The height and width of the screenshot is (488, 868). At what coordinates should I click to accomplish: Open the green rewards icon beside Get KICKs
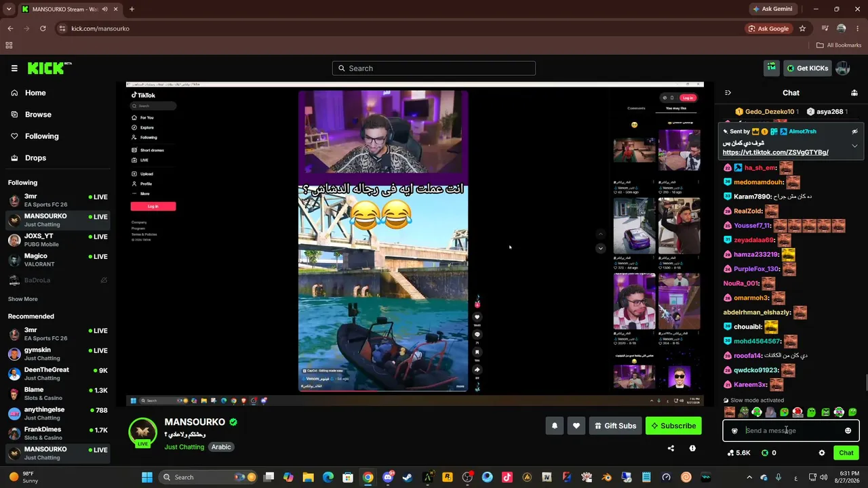pyautogui.click(x=771, y=68)
